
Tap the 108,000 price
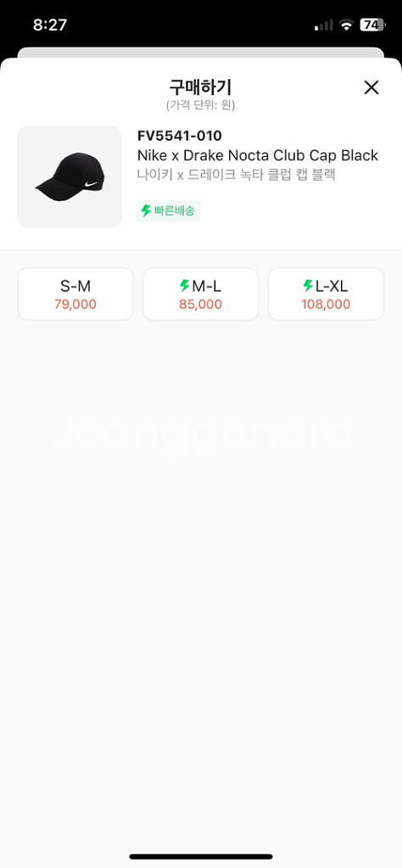326,304
